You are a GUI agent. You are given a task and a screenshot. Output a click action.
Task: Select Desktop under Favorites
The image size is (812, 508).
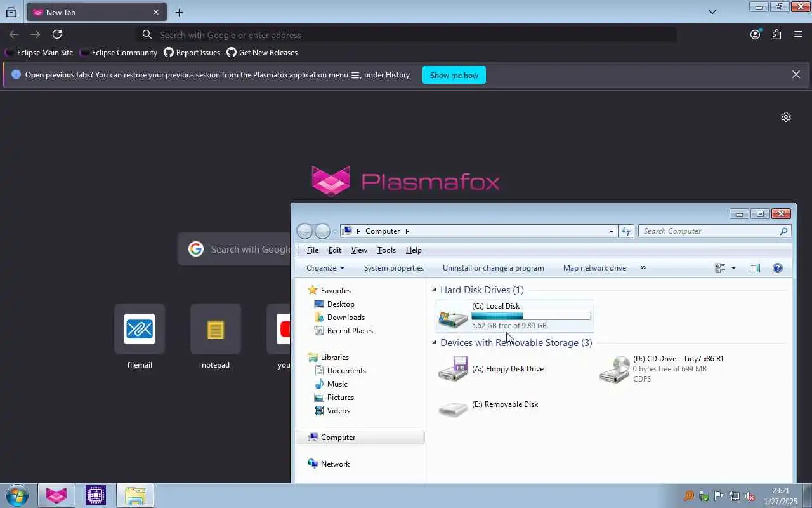pos(341,304)
